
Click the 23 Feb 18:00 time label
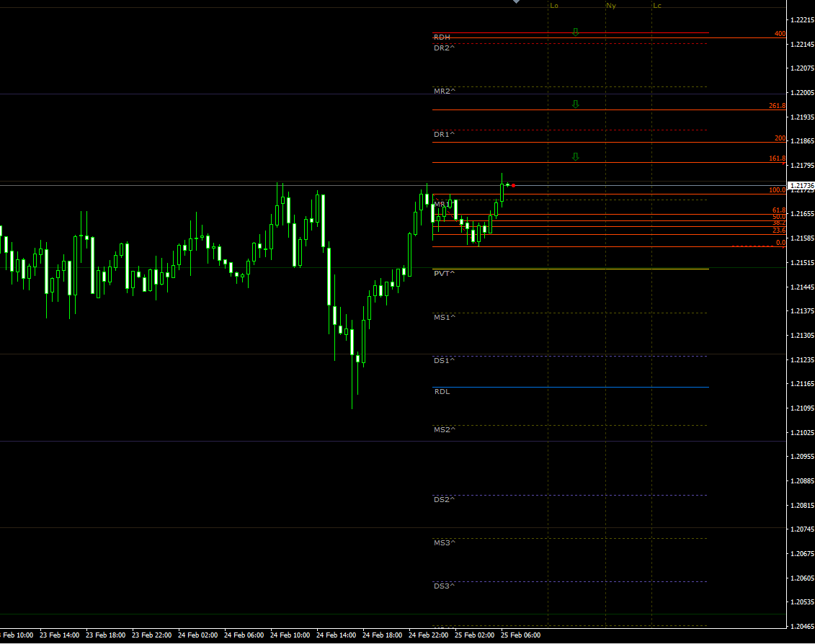105,635
